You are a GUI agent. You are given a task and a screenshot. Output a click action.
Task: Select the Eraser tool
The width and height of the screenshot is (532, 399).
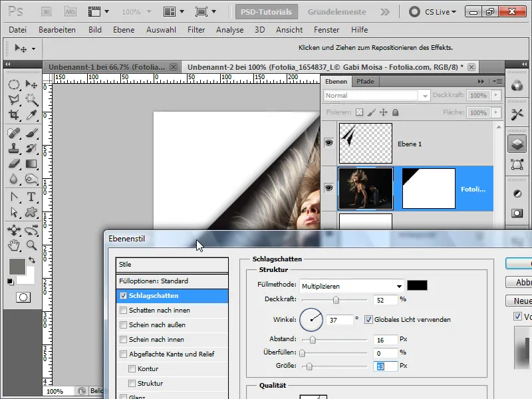coord(13,164)
